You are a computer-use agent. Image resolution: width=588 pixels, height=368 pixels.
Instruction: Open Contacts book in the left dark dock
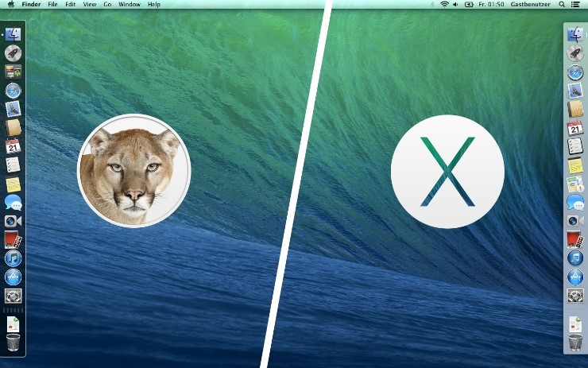(x=14, y=128)
